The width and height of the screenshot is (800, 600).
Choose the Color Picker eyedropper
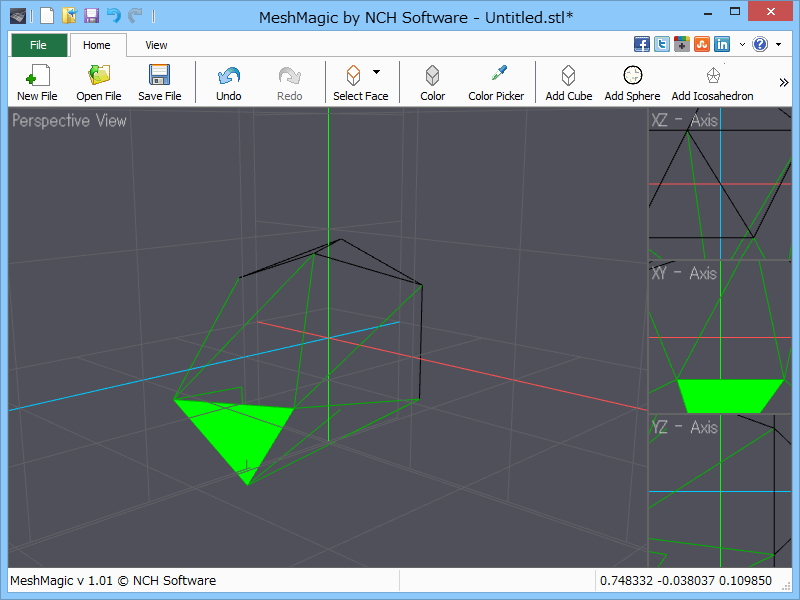click(496, 82)
